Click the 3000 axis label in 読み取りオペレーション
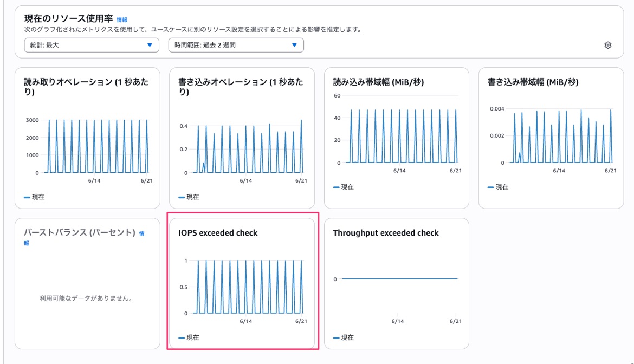This screenshot has width=634, height=364. pos(33,120)
